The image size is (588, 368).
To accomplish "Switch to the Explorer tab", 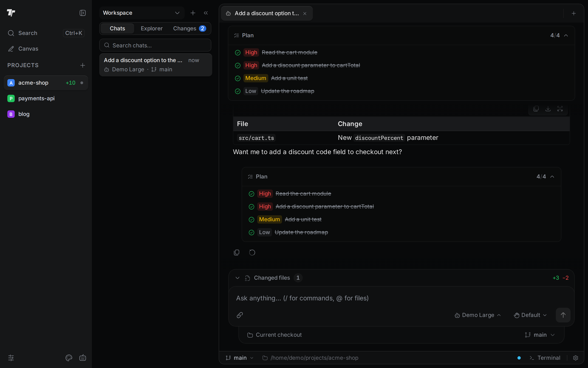I will point(152,29).
